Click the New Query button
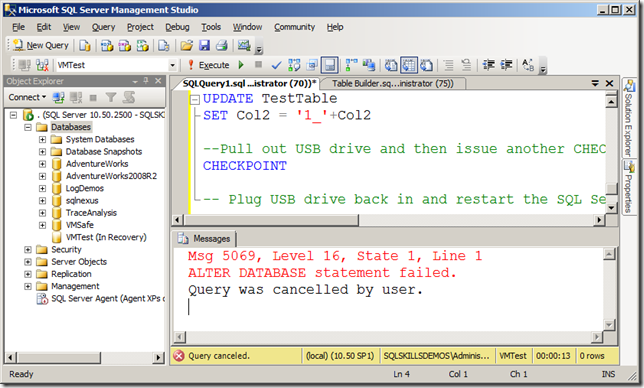This screenshot has height=388, width=644. coord(40,45)
